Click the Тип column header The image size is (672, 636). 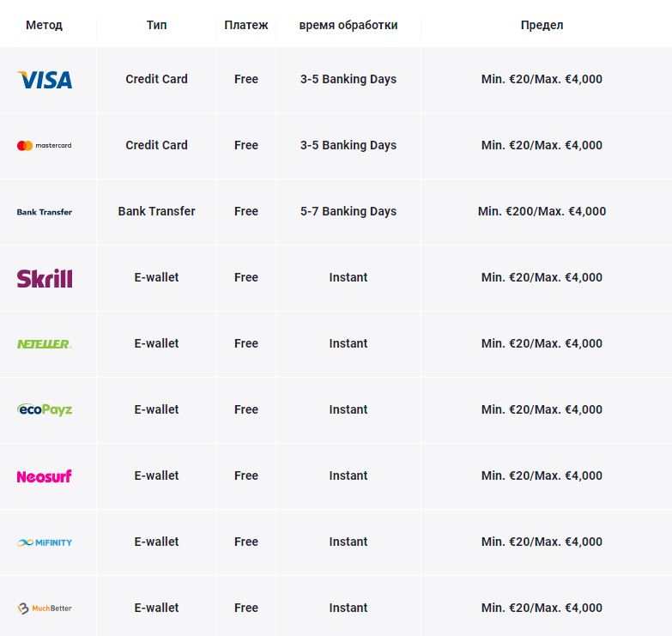(x=156, y=25)
